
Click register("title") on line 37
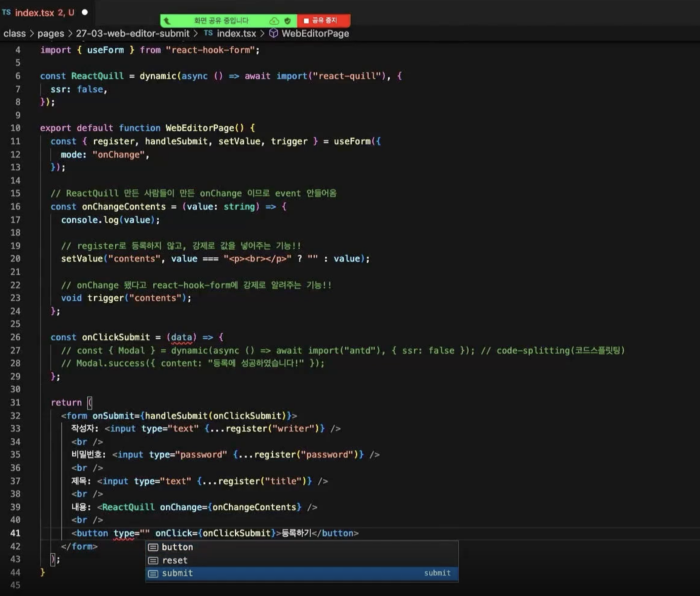[262, 481]
